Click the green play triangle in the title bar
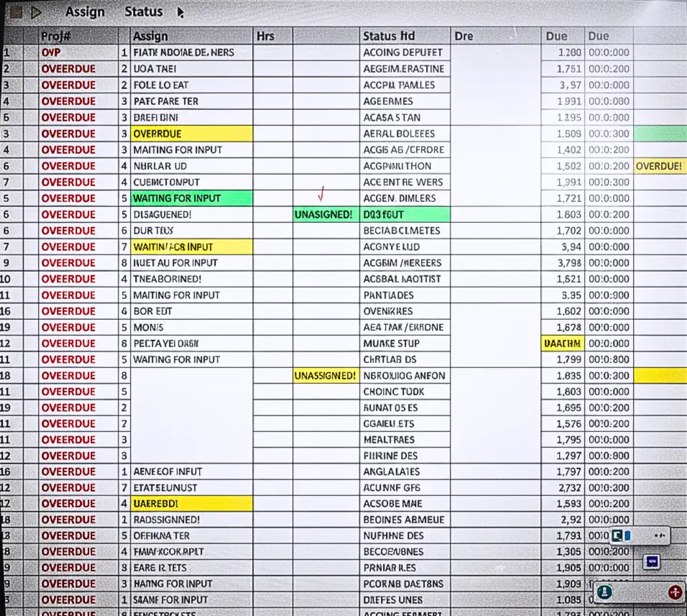The width and height of the screenshot is (687, 616). coord(34,11)
